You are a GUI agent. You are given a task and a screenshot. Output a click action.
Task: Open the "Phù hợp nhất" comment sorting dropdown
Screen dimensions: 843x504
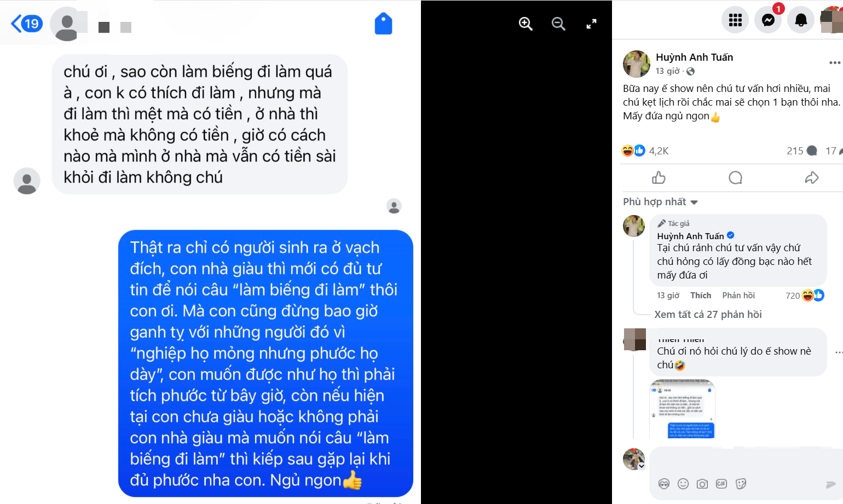660,202
